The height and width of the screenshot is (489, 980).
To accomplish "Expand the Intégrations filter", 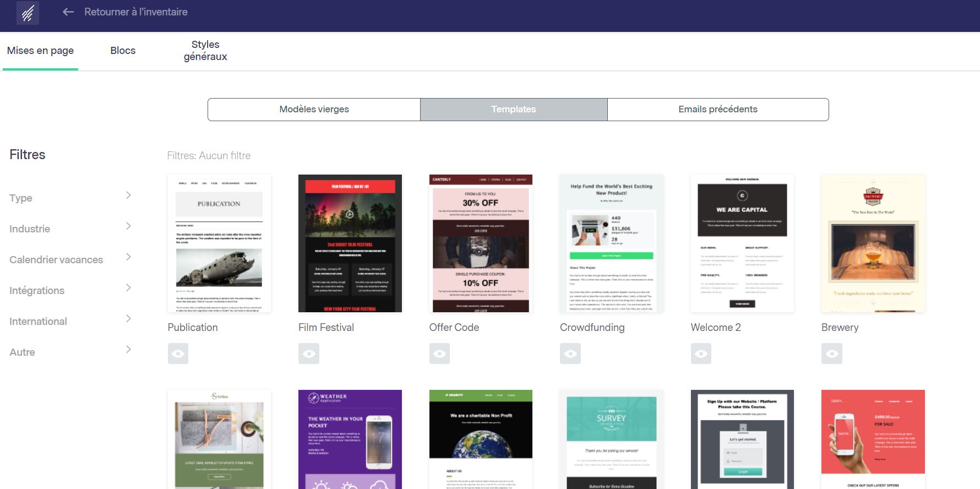I will 128,288.
